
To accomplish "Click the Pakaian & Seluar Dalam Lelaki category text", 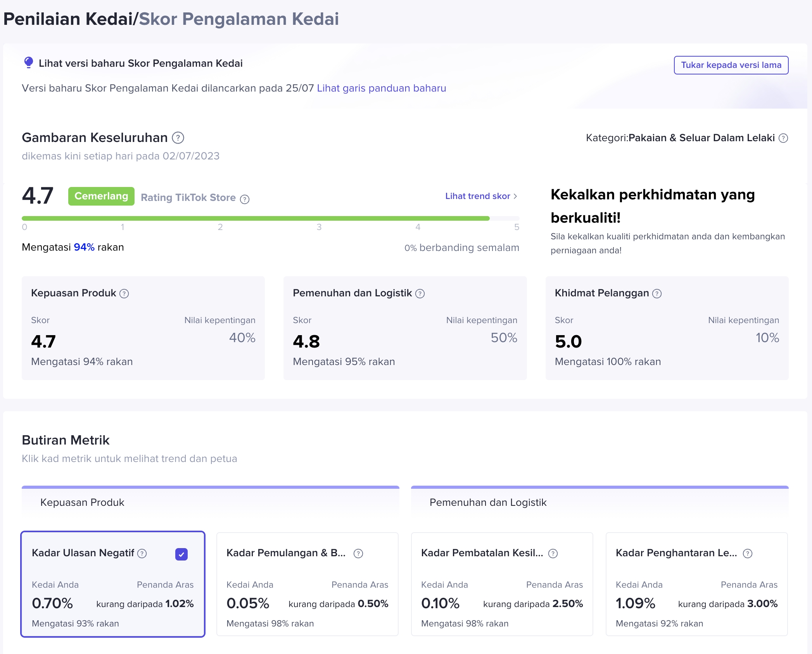I will (x=701, y=138).
